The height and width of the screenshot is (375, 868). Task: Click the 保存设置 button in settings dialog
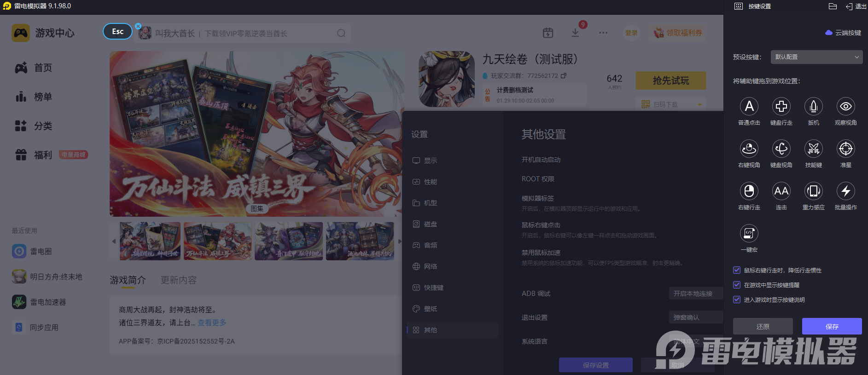(x=596, y=365)
